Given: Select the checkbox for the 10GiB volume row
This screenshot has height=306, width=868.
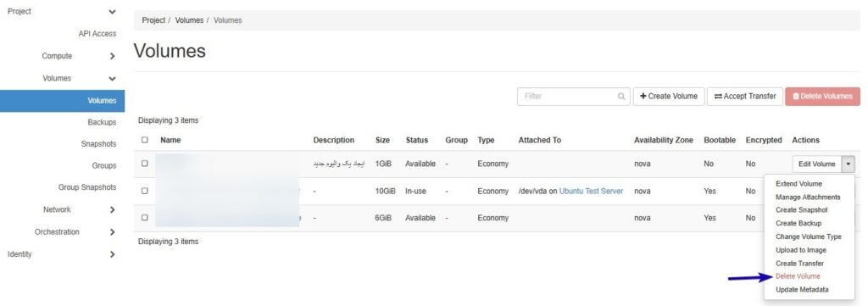Looking at the screenshot, I should 144,191.
